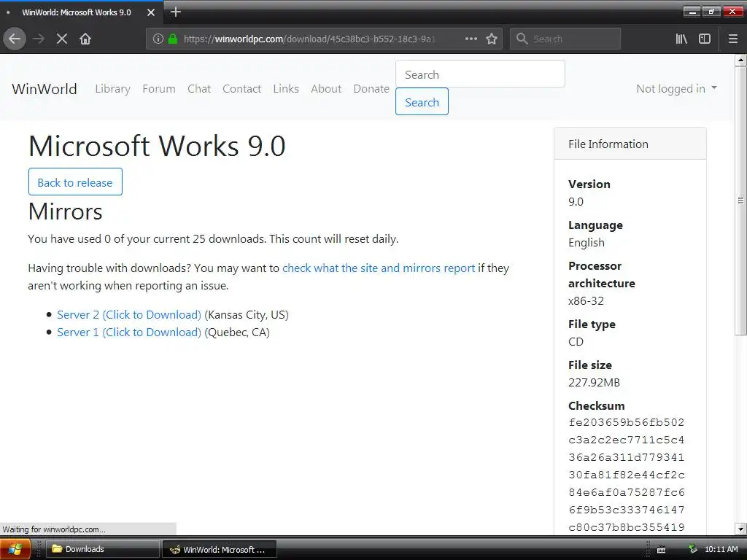Click the Microsoft Works 9.0 heading

click(157, 146)
